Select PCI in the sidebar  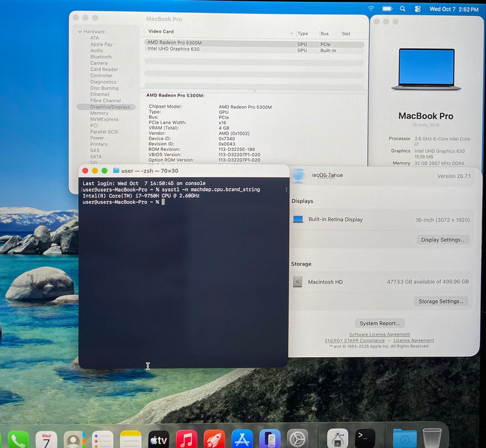click(94, 125)
